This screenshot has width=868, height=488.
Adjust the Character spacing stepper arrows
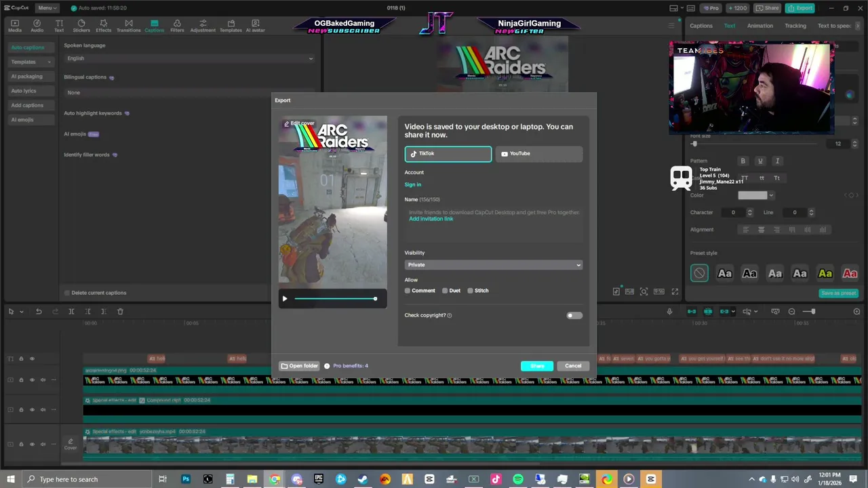coord(749,213)
